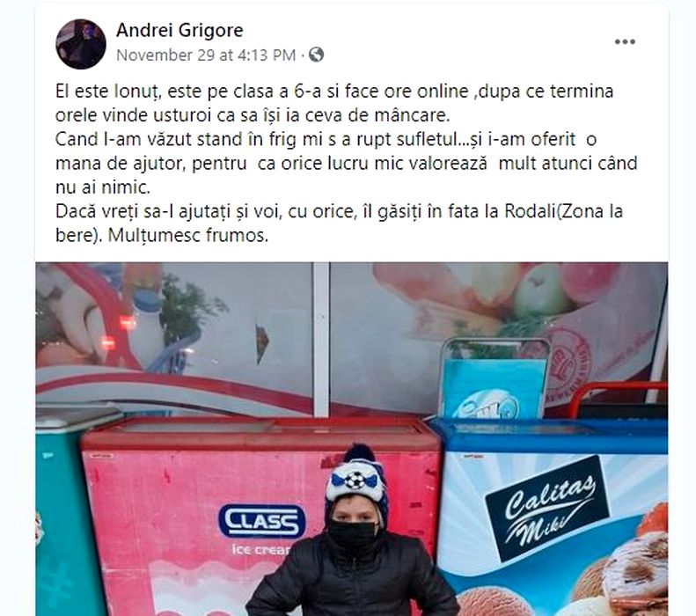Click the milk bottle image on the window
696x616 pixels.
coord(147,326)
